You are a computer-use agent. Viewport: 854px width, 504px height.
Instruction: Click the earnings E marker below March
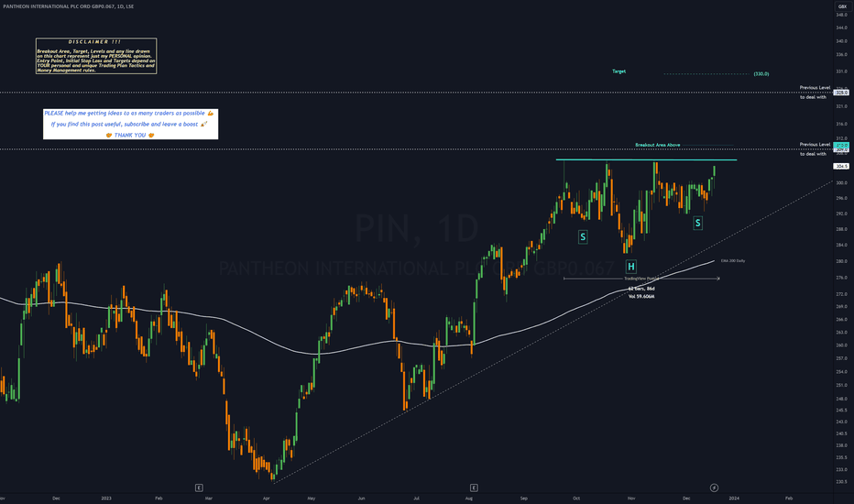point(199,488)
